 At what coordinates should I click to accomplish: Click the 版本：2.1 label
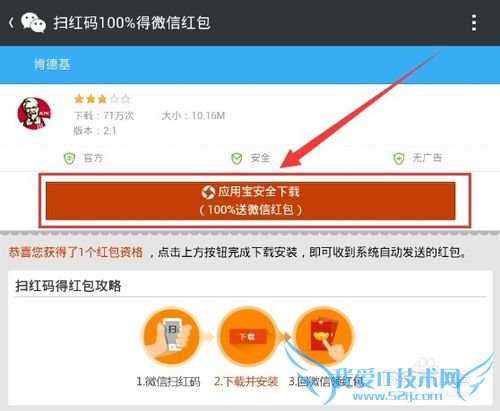click(x=95, y=131)
